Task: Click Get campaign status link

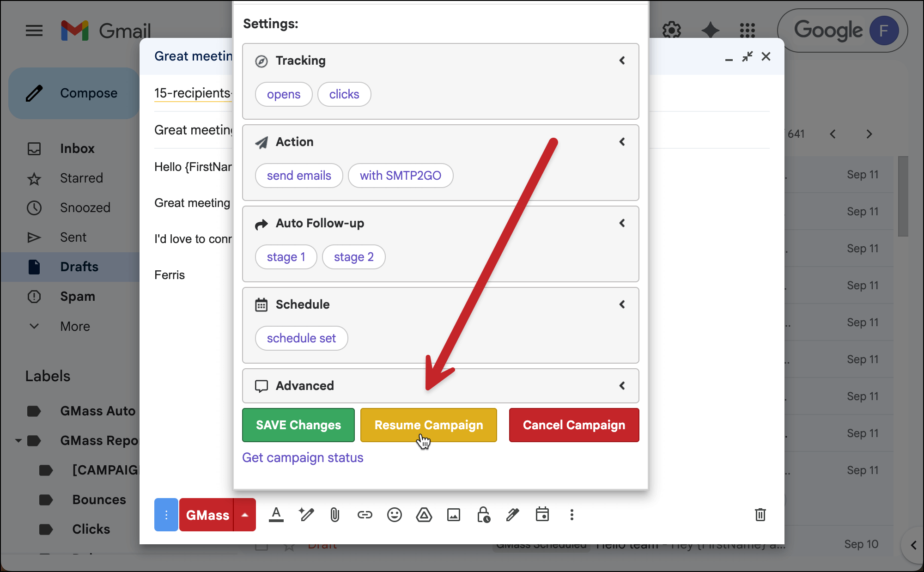Action: coord(303,457)
